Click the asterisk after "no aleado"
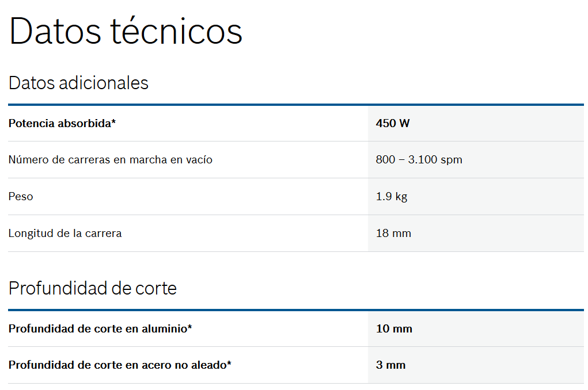The height and width of the screenshot is (390, 588). [x=229, y=364]
